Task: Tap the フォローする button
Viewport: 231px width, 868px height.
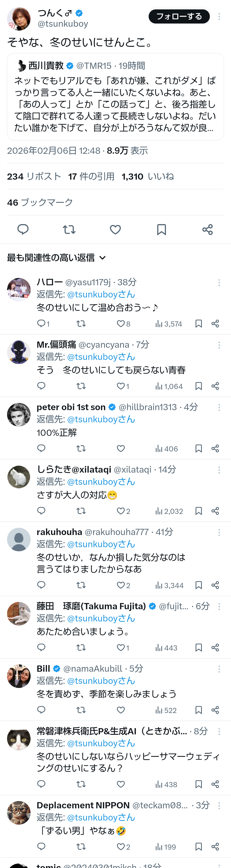Action: pyautogui.click(x=179, y=16)
